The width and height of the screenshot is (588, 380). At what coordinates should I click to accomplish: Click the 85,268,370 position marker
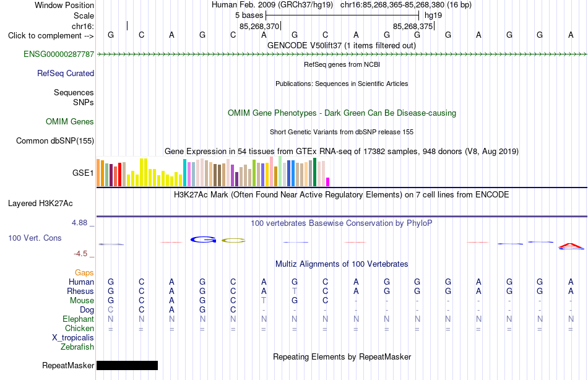(259, 26)
